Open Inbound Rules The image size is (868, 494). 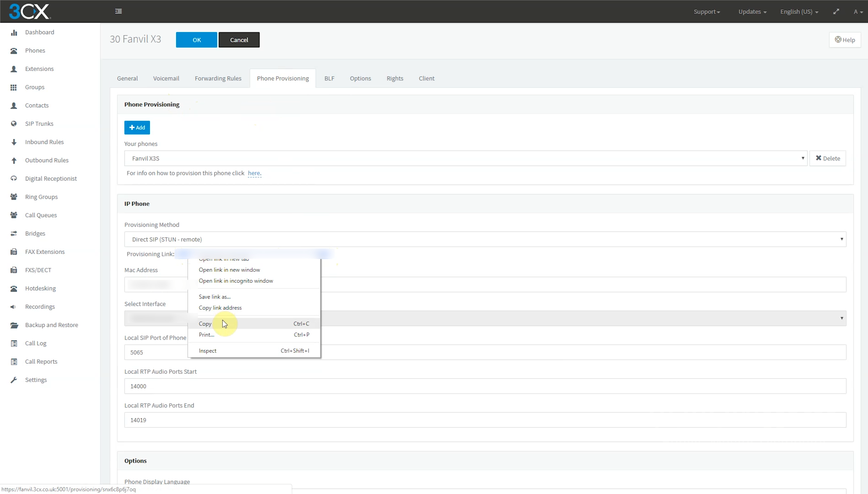pyautogui.click(x=44, y=142)
